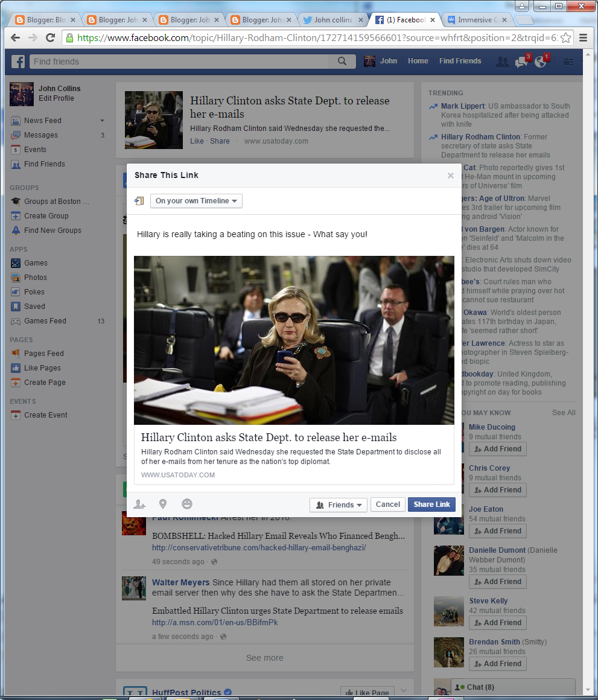Open Games Feed in sidebar

(45, 320)
